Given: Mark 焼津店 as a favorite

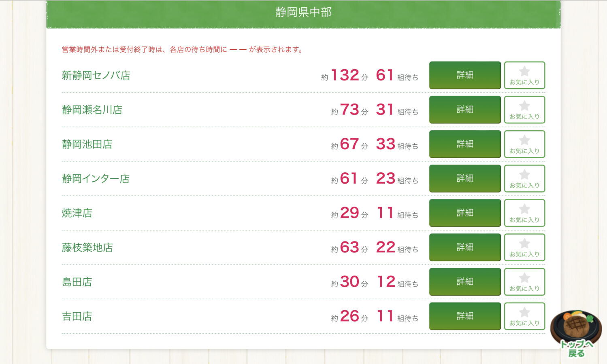Looking at the screenshot, I should click(524, 213).
